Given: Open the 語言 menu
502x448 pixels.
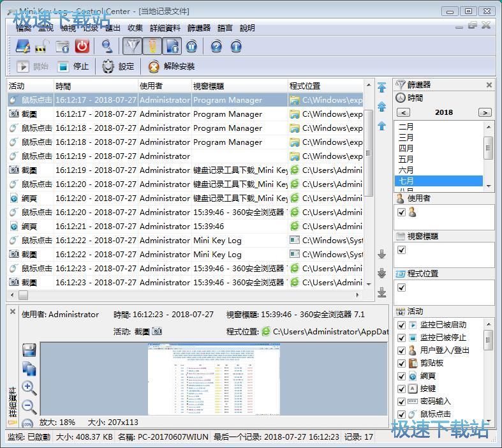Looking at the screenshot, I should point(225,28).
